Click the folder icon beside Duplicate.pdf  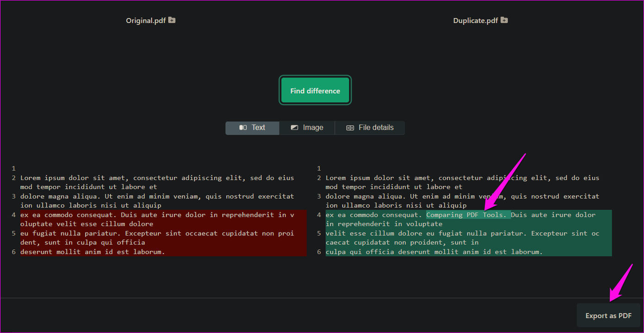[504, 20]
